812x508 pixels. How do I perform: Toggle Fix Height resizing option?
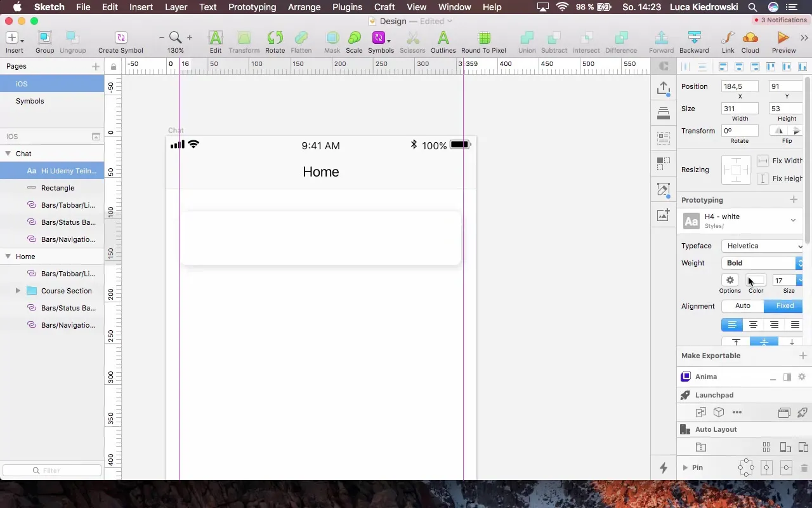[x=763, y=178]
